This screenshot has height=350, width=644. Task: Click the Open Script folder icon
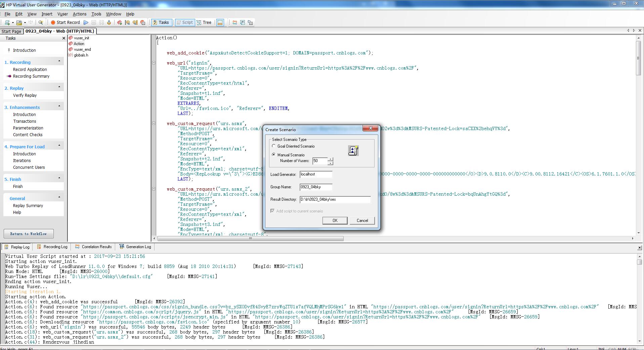pyautogui.click(x=19, y=23)
